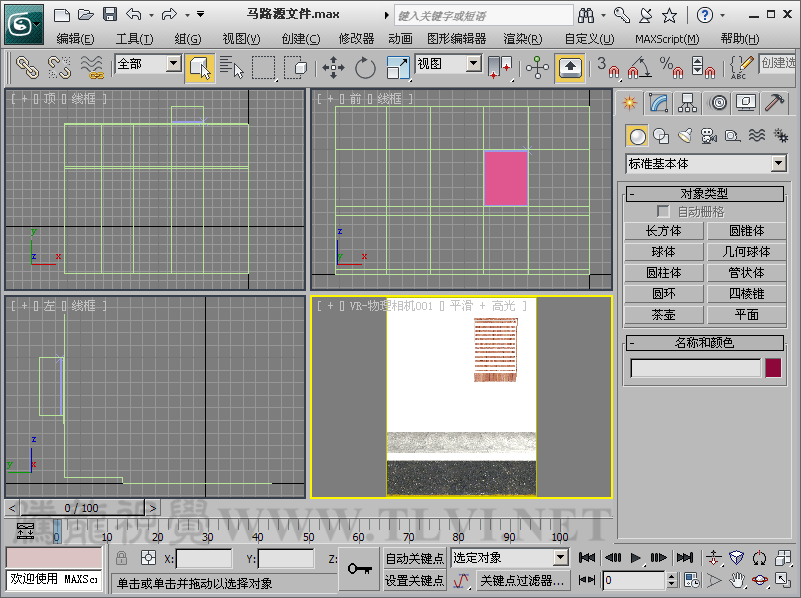
Task: Activate the Select and Move tool
Action: click(x=333, y=68)
